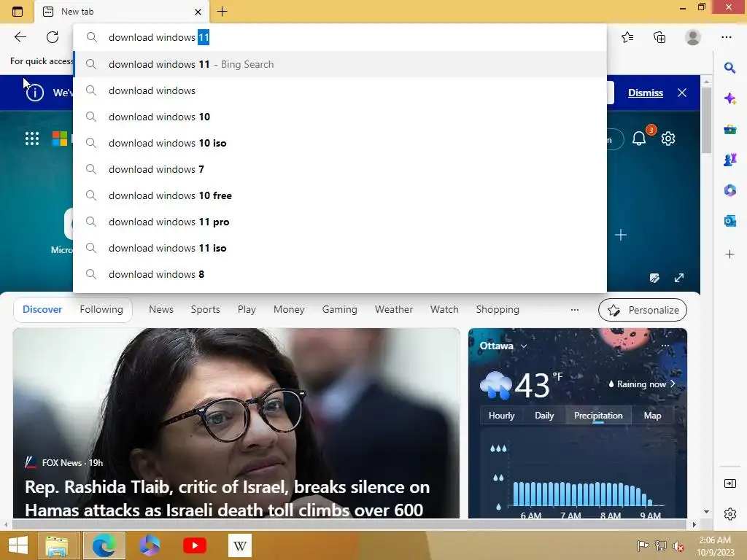The width and height of the screenshot is (747, 560).
Task: Select suggestion 'download windows' without a version number
Action: [340, 90]
